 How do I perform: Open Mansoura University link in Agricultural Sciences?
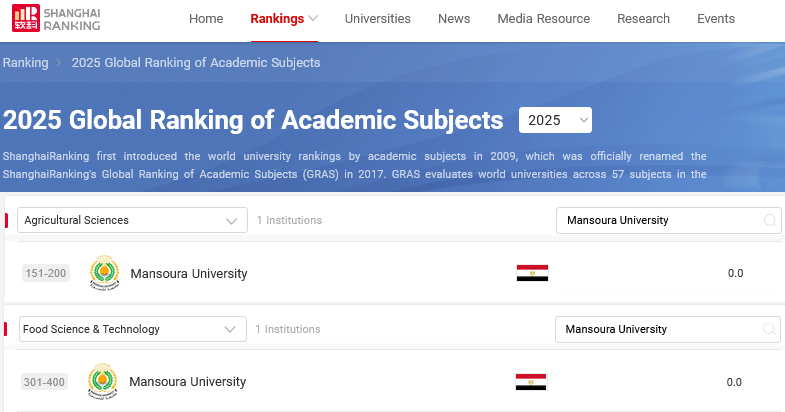pos(188,273)
